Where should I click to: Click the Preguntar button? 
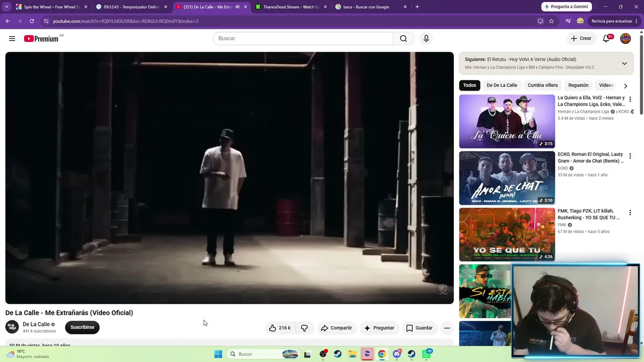click(379, 328)
